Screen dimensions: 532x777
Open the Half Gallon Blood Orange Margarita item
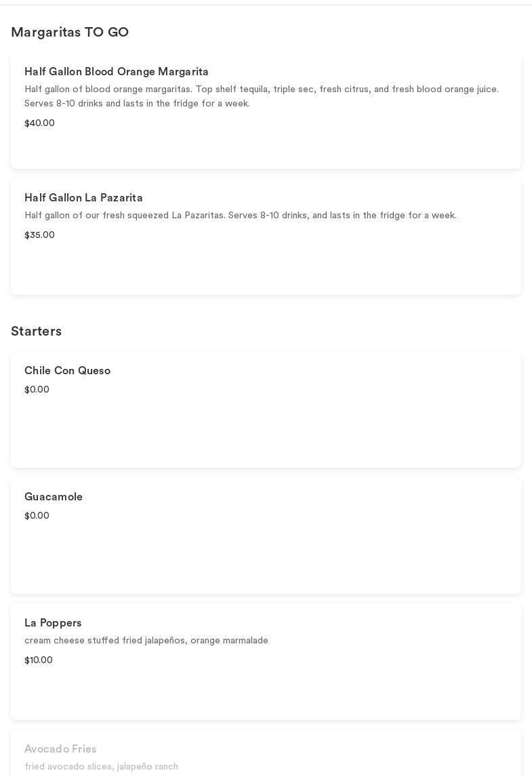(x=117, y=72)
